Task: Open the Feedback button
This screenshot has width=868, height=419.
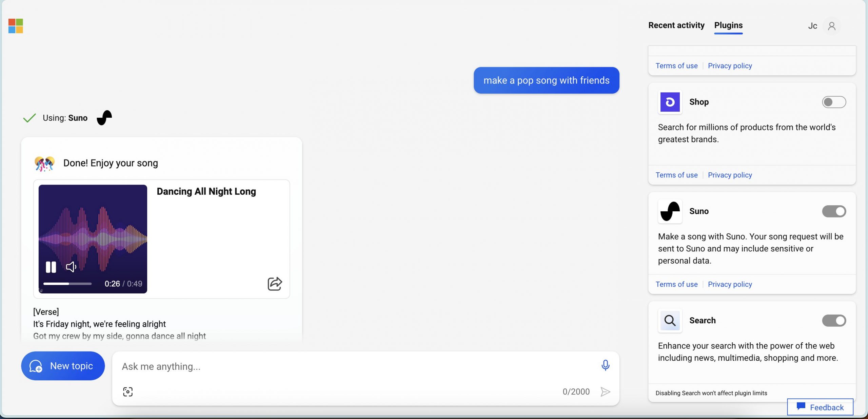Action: (820, 407)
